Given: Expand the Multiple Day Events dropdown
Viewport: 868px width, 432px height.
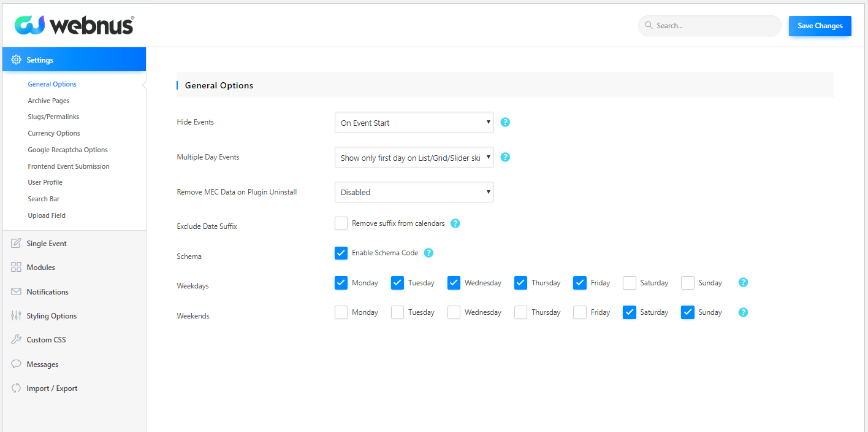Looking at the screenshot, I should point(414,158).
